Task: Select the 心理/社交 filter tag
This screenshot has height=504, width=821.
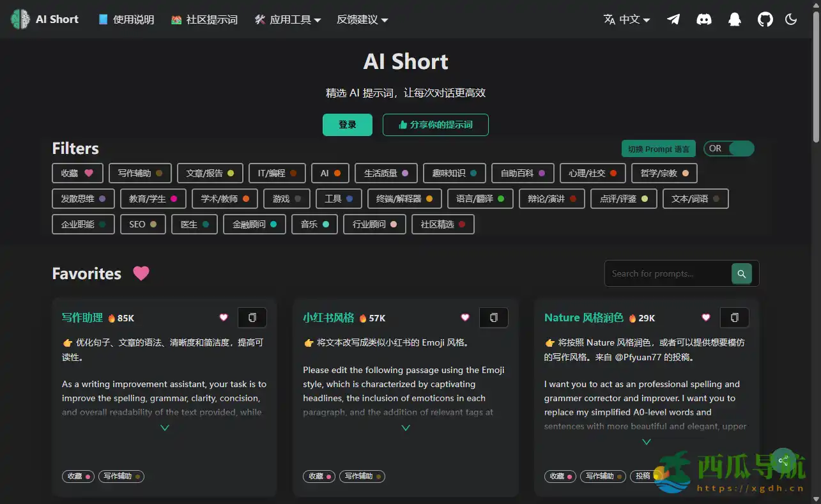Action: click(x=592, y=172)
